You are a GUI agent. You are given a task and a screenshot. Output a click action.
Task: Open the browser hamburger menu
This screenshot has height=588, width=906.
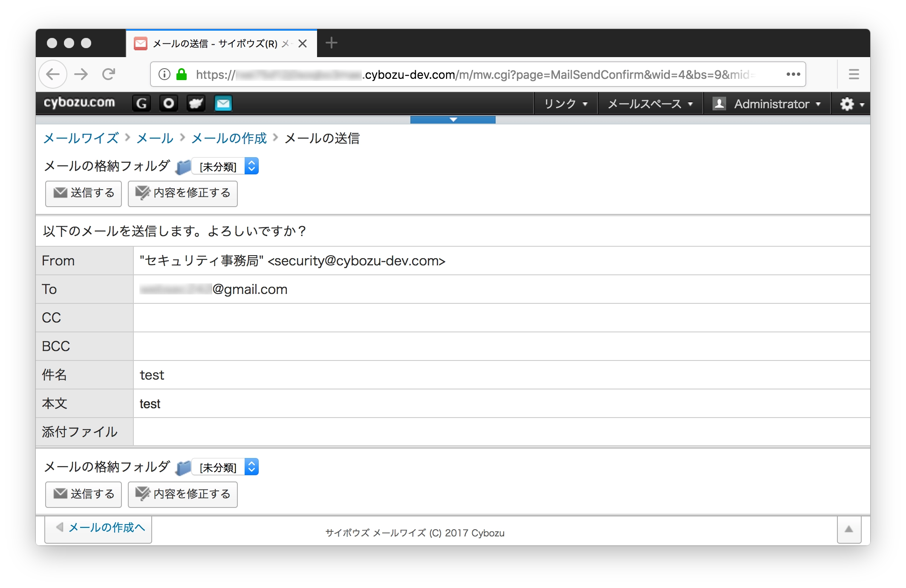tap(854, 75)
